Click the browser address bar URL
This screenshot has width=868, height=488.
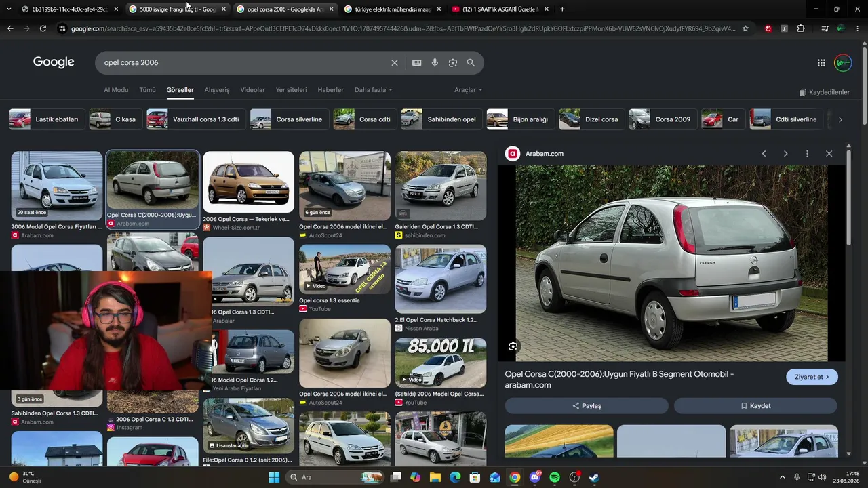point(403,28)
